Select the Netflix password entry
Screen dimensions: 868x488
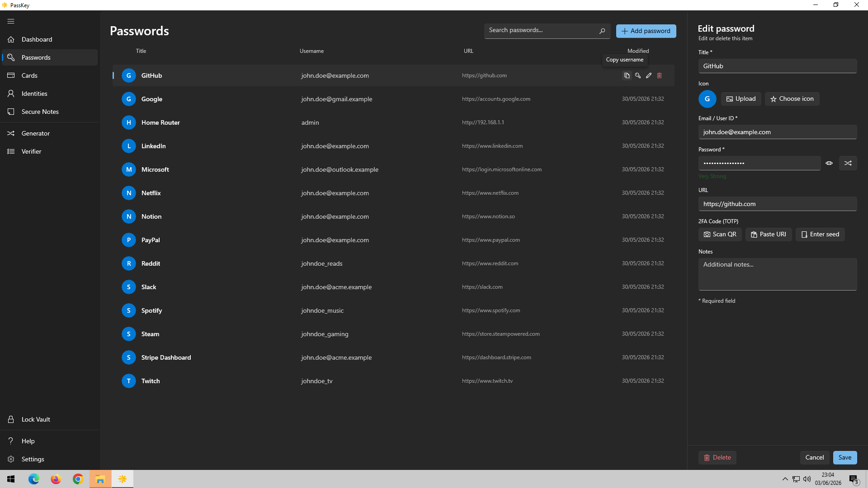pyautogui.click(x=393, y=193)
